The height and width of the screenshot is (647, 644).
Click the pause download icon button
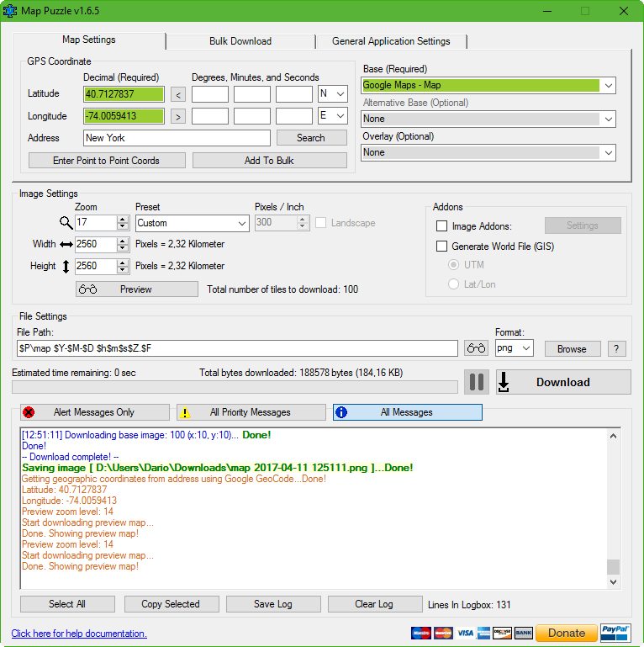point(477,382)
